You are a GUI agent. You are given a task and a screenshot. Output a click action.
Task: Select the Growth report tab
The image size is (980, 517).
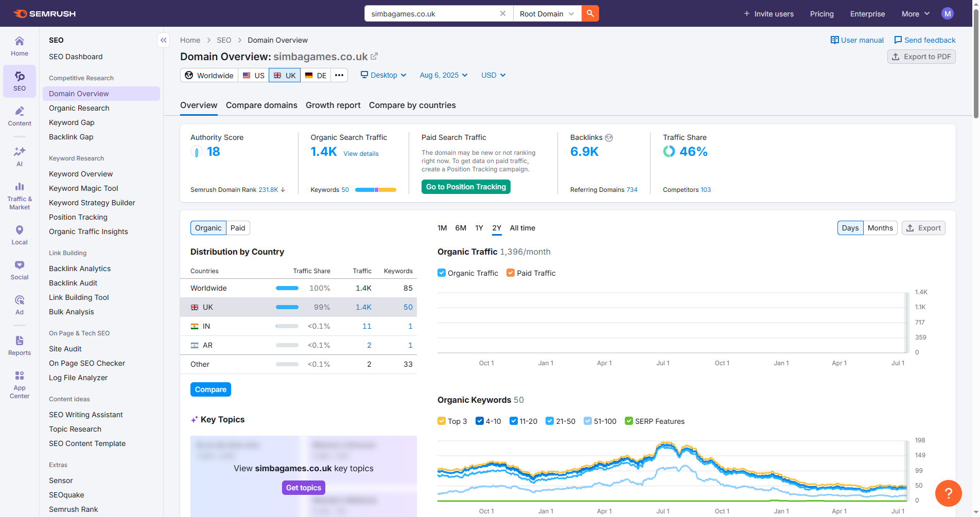(333, 105)
